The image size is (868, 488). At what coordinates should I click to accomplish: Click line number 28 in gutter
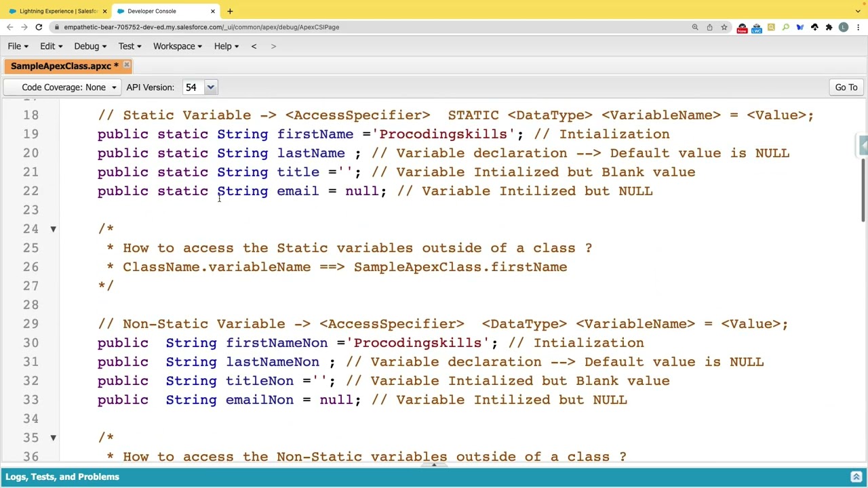click(31, 305)
